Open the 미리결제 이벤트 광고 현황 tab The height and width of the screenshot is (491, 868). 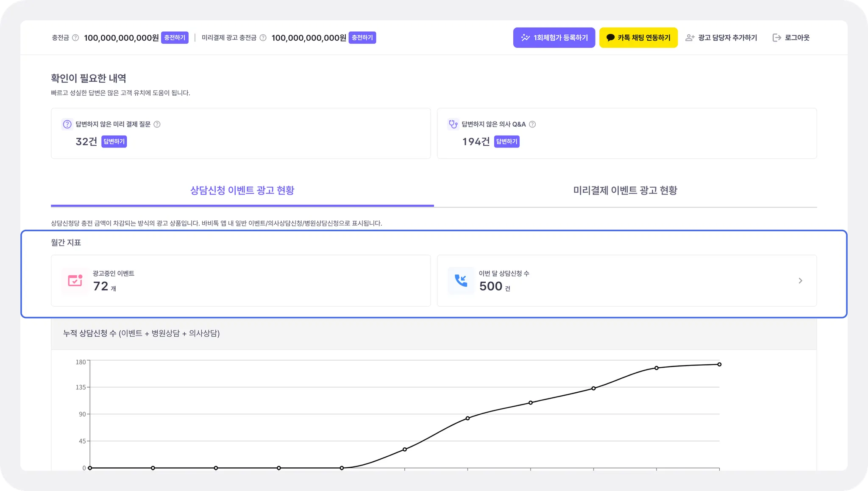pyautogui.click(x=626, y=190)
